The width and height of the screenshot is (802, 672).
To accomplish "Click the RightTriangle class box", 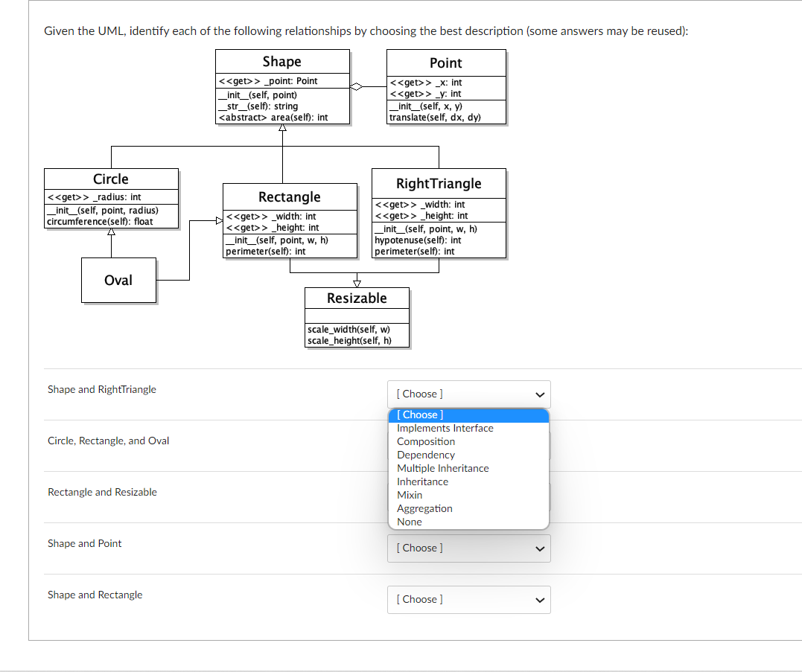I will point(439,214).
